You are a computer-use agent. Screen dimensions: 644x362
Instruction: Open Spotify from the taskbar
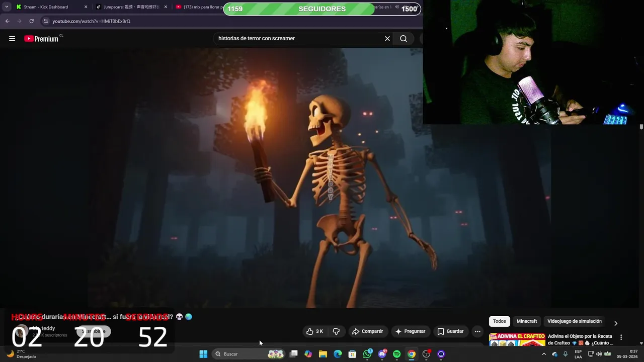(x=397, y=354)
